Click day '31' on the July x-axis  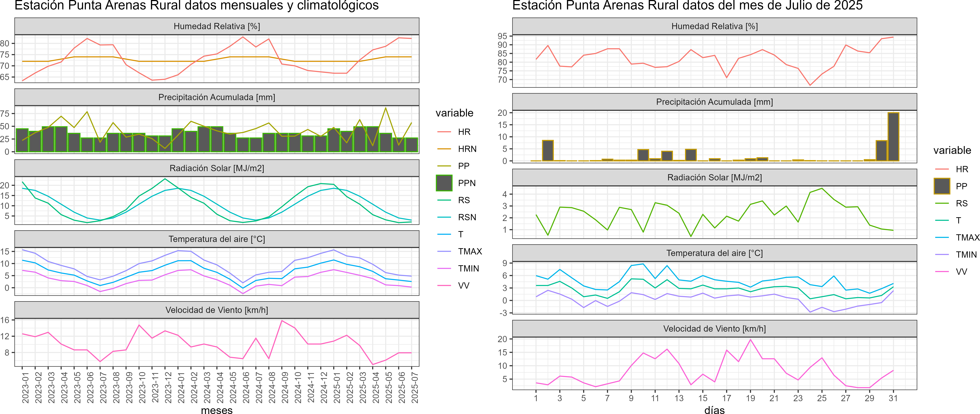[893, 398]
